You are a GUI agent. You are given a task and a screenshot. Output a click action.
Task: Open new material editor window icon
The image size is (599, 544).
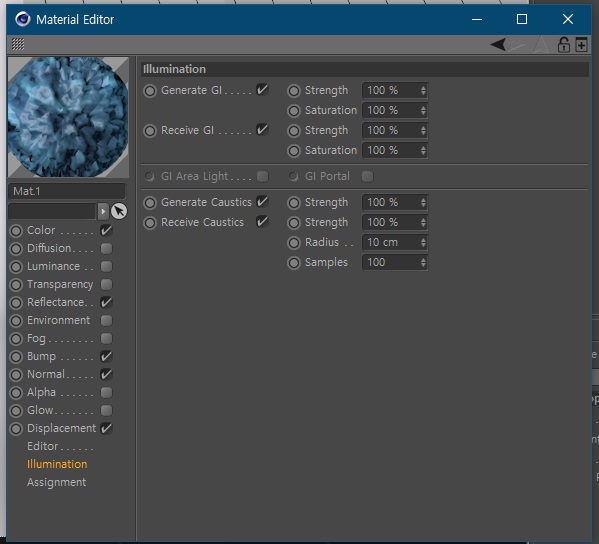pos(581,45)
